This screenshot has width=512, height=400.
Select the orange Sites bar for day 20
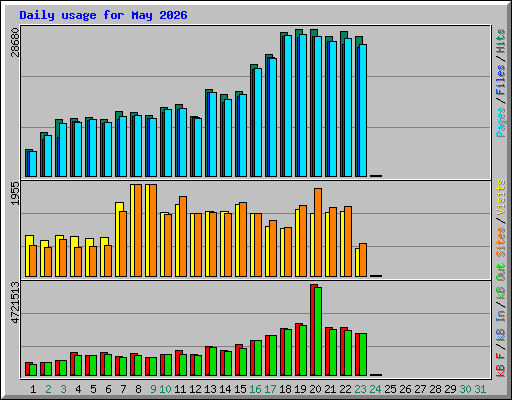tap(318, 232)
